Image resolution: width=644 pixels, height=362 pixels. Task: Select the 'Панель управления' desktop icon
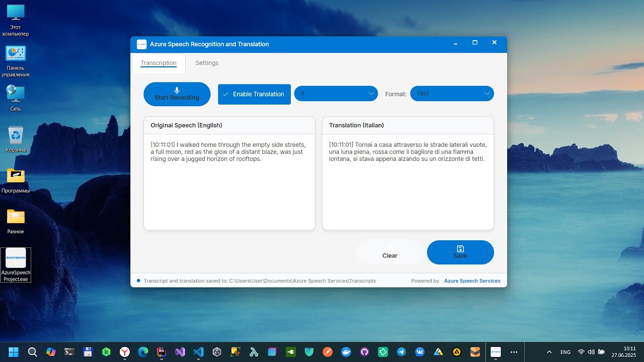(x=16, y=62)
